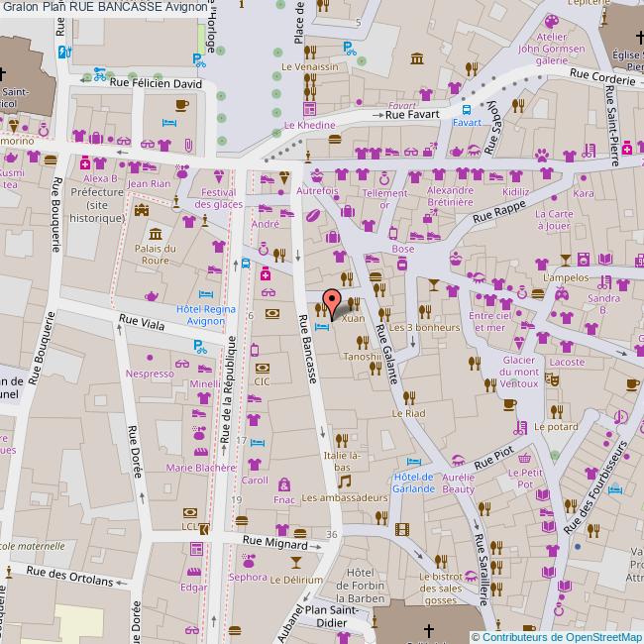Click the Le Khedine newspaper kiosk icon
The height and width of the screenshot is (644, 644).
click(309, 109)
